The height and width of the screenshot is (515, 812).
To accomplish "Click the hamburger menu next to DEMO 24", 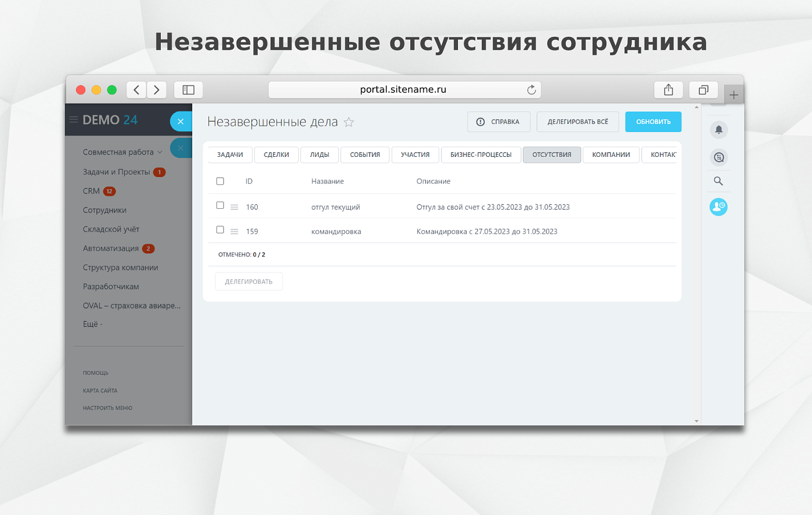I will pos(73,120).
